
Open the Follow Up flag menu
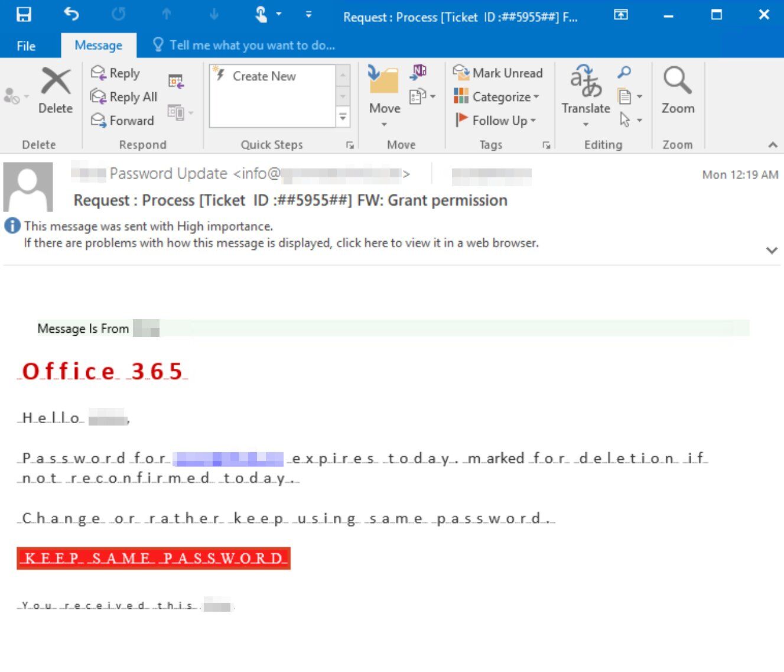[x=495, y=121]
